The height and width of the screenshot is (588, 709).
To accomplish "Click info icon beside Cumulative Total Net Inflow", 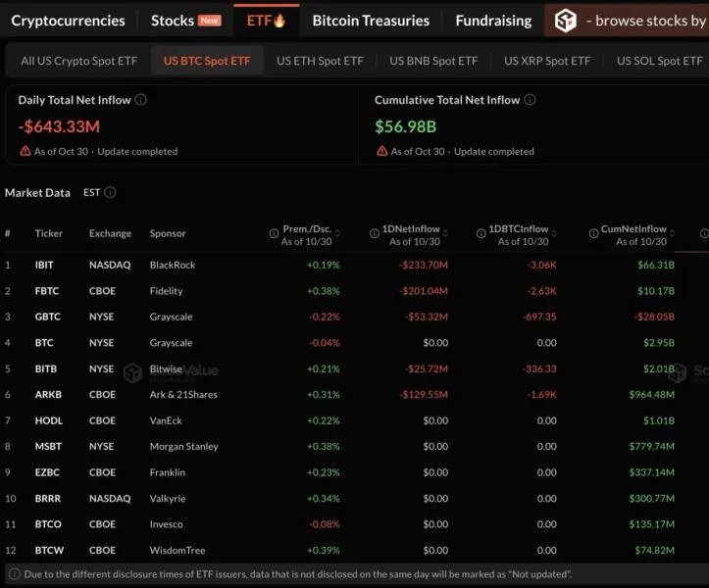I will [x=530, y=99].
